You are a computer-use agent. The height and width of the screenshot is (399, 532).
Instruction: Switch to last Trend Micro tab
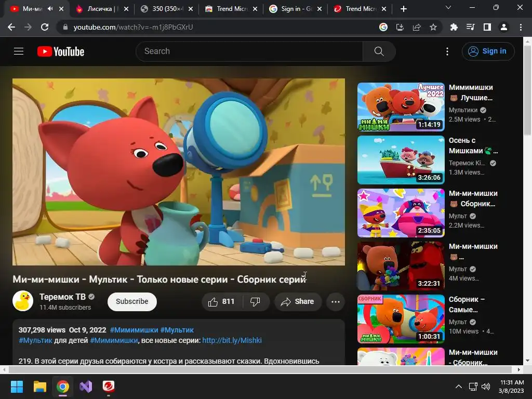[360, 9]
